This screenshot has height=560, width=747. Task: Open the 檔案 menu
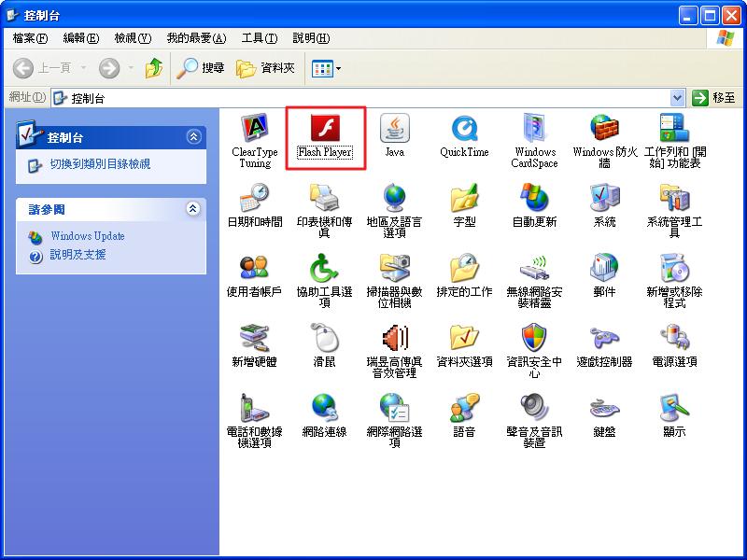tap(30, 38)
